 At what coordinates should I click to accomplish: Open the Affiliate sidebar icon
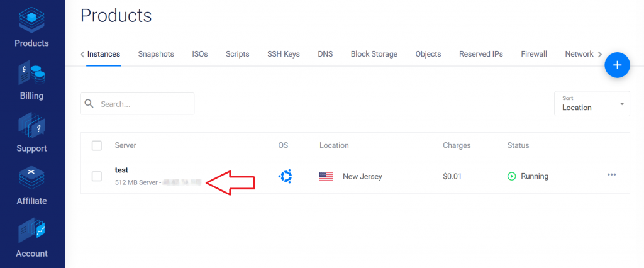coord(31,180)
